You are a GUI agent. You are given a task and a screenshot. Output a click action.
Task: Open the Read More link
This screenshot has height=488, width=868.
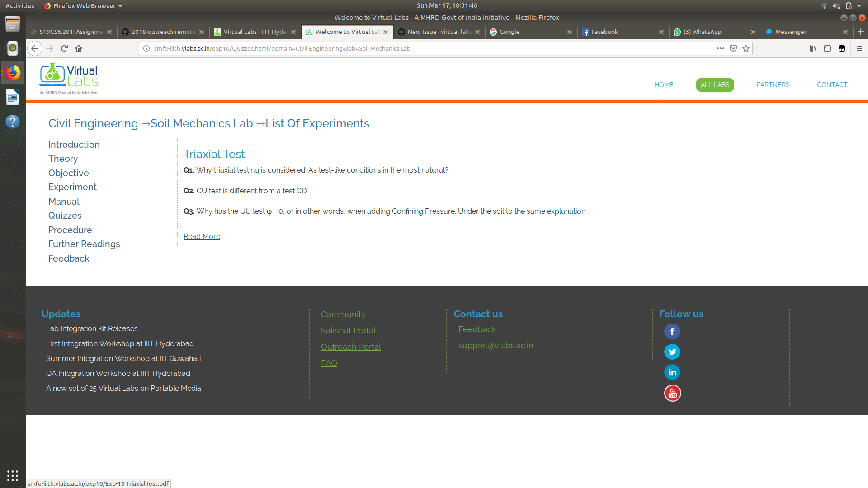pyautogui.click(x=202, y=236)
